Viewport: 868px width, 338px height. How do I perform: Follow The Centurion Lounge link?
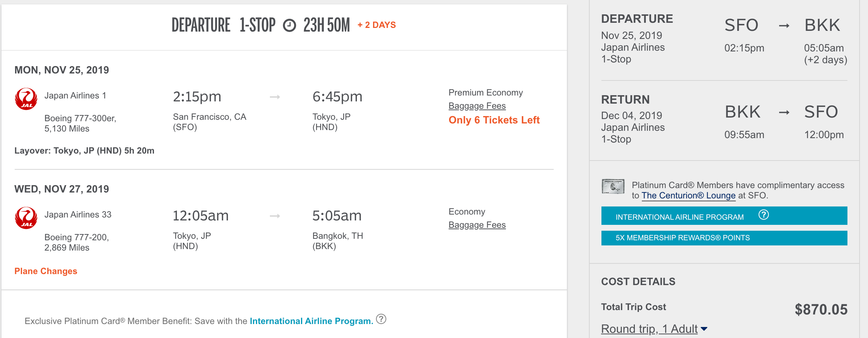tap(688, 195)
